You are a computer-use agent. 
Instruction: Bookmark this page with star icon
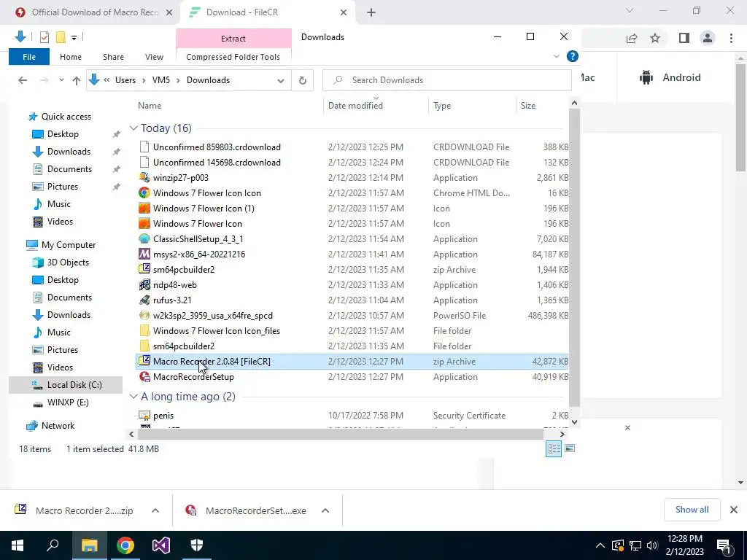655,38
